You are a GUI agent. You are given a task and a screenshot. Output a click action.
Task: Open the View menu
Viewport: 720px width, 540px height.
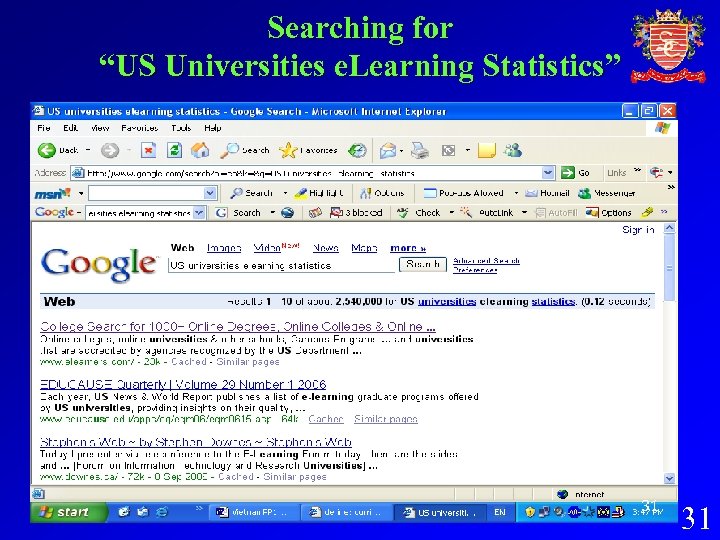(x=100, y=128)
